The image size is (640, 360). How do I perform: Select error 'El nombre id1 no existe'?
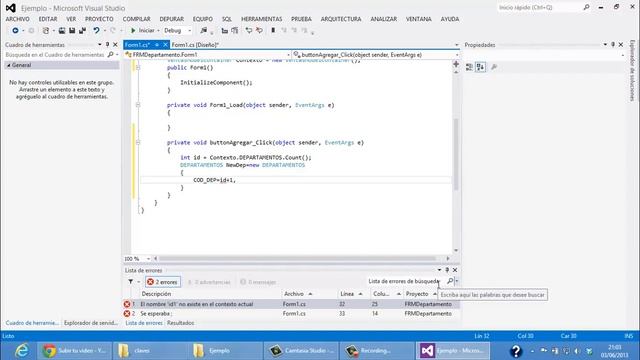[291, 304]
